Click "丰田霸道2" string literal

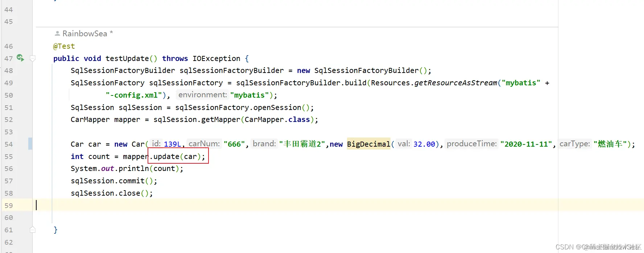click(x=302, y=144)
